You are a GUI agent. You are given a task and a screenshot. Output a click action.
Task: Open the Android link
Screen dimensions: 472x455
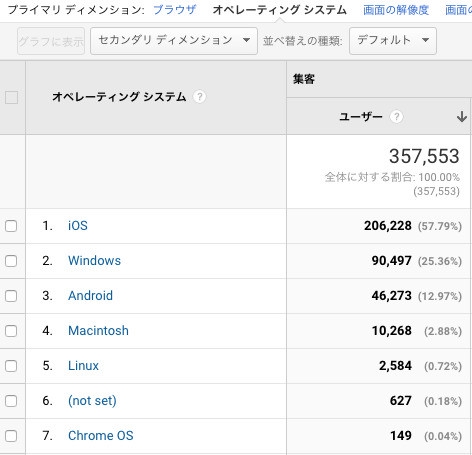coord(90,296)
